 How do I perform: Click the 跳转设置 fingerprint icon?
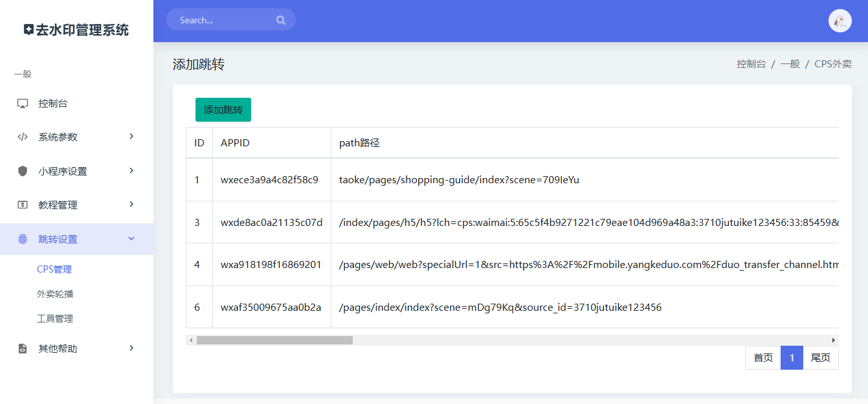point(23,239)
